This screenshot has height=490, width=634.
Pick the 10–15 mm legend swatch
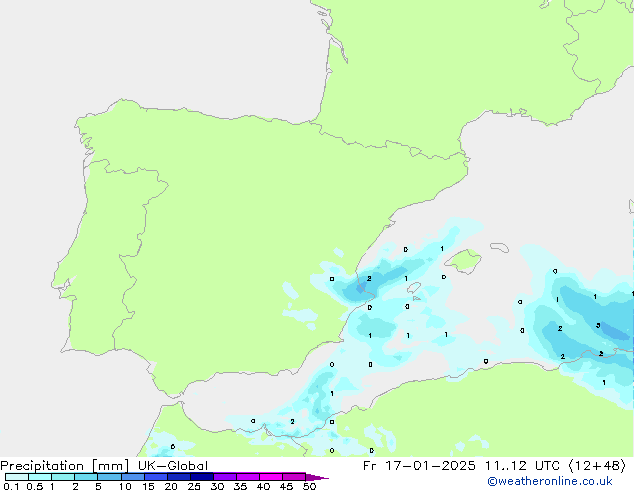pyautogui.click(x=133, y=477)
